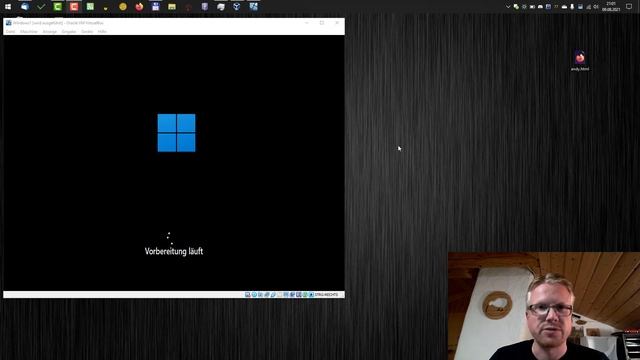Image resolution: width=640 pixels, height=360 pixels.
Task: Open the Datei menu in VirtualBox
Action: click(10, 31)
